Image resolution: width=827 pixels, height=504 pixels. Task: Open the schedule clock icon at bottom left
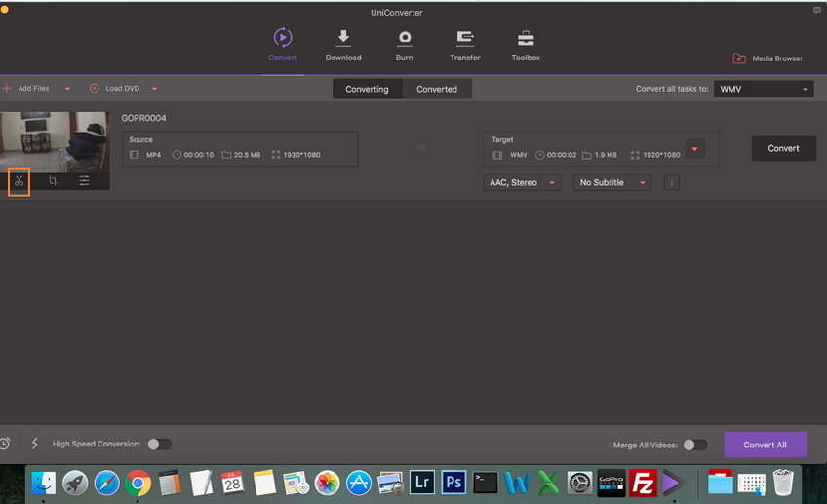pyautogui.click(x=5, y=444)
